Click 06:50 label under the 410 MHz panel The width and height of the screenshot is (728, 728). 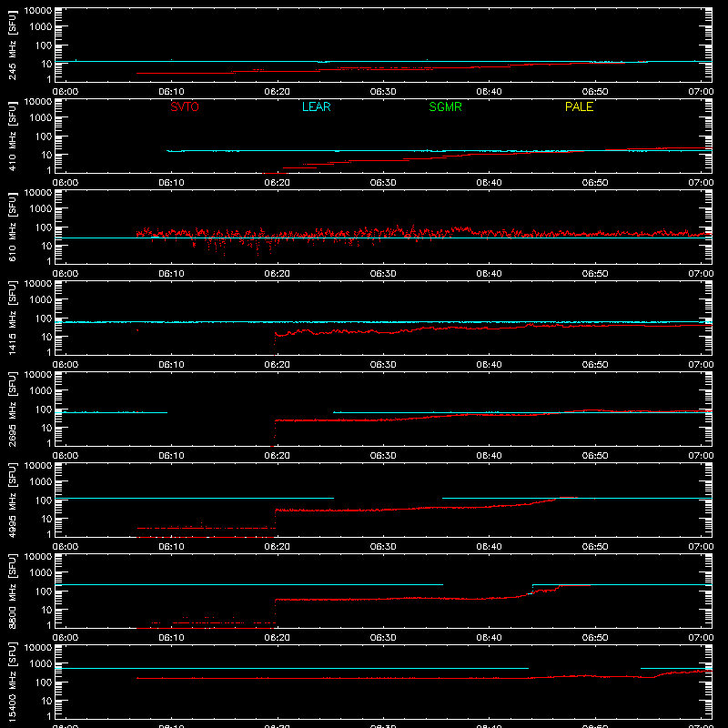[x=595, y=183]
